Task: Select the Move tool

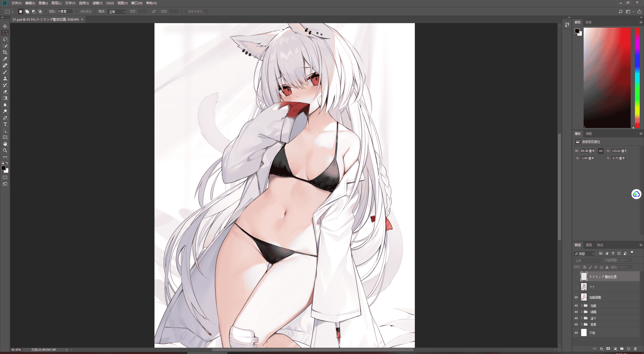Action: tap(5, 26)
